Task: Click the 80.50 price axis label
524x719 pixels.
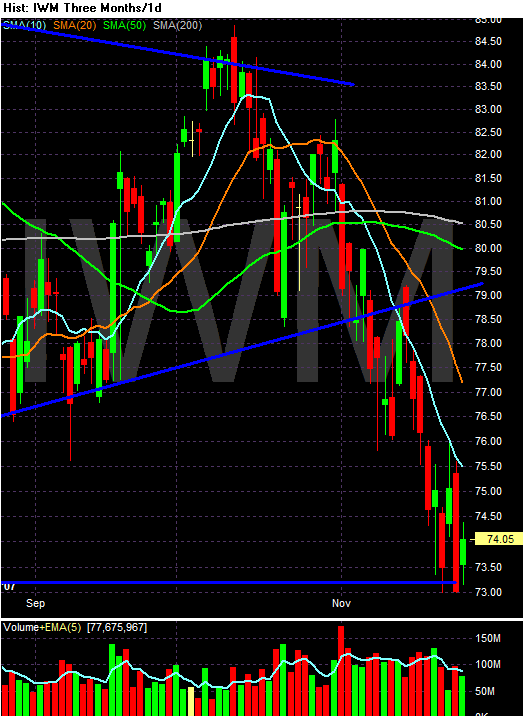Action: [488, 224]
